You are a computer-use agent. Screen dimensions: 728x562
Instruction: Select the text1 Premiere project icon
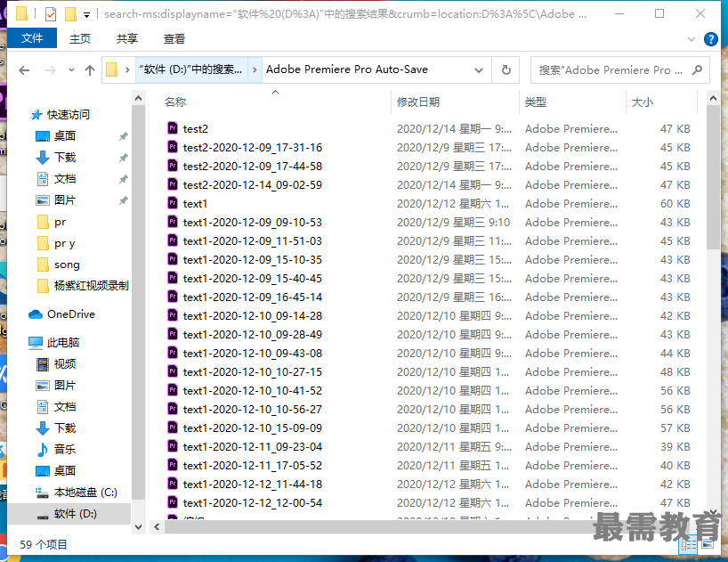[173, 203]
